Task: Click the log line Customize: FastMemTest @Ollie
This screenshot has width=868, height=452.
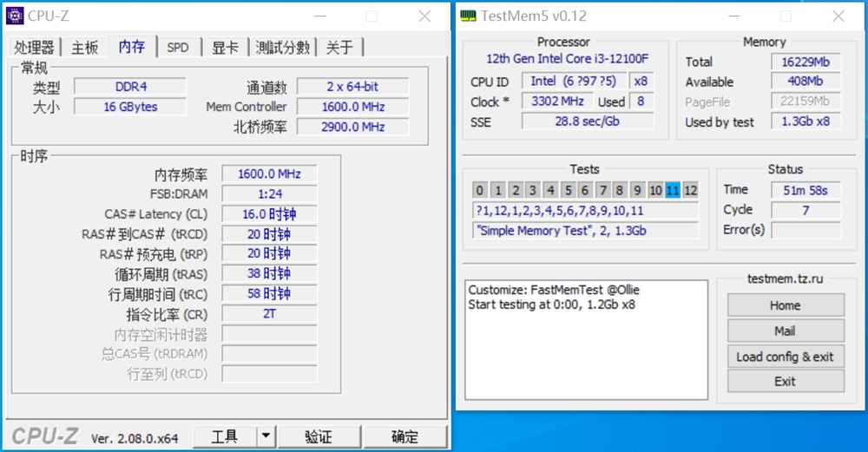Action: [554, 290]
